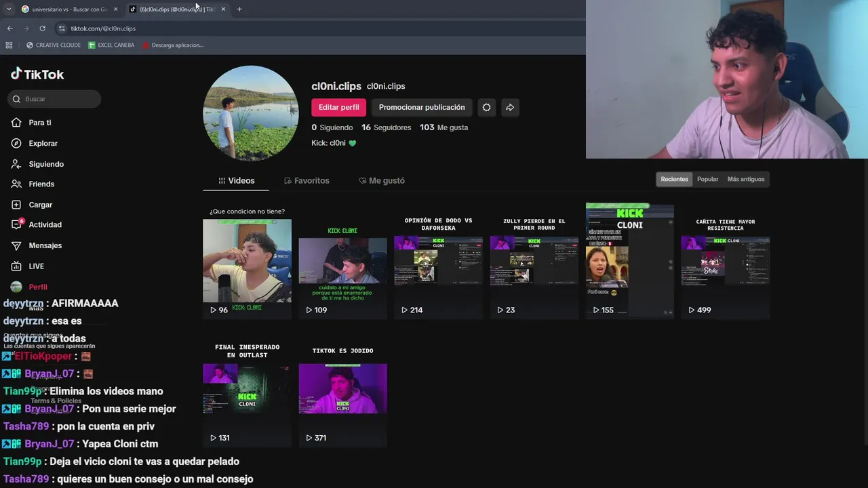This screenshot has height=488, width=868.
Task: Open Mensajes sidebar item
Action: pos(36,245)
